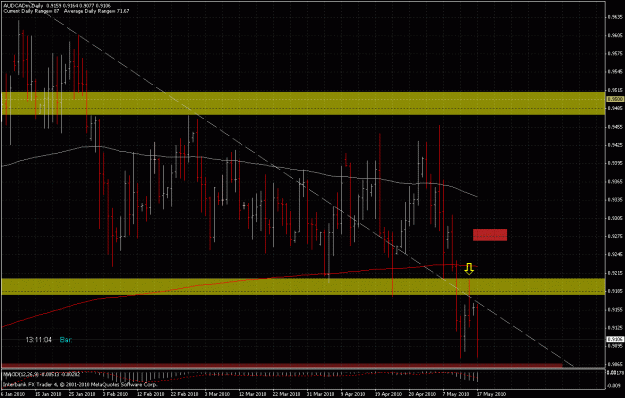Click the MACD histogram sub-window
625x398 pixels.
pos(303,380)
